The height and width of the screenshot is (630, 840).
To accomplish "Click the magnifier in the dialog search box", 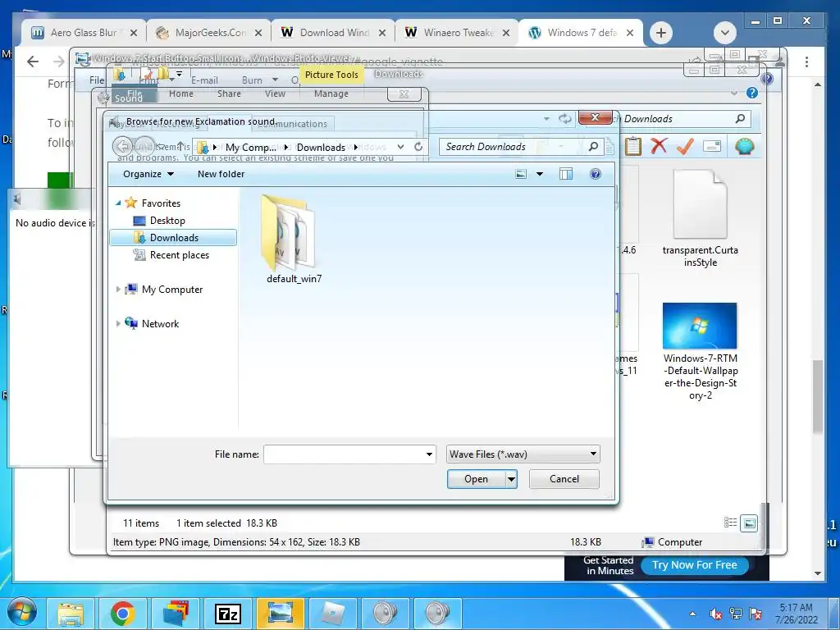I will tap(593, 146).
